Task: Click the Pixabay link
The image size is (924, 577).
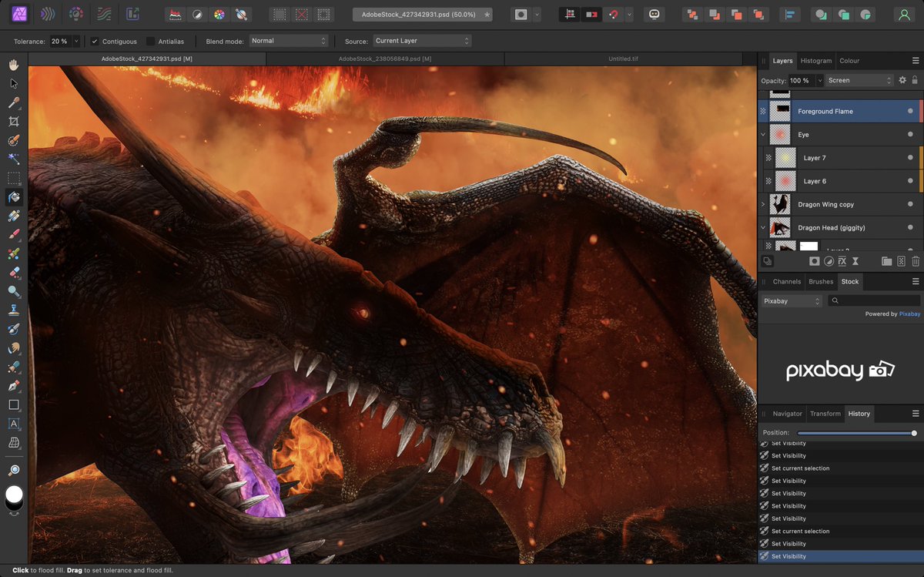Action: pos(910,314)
